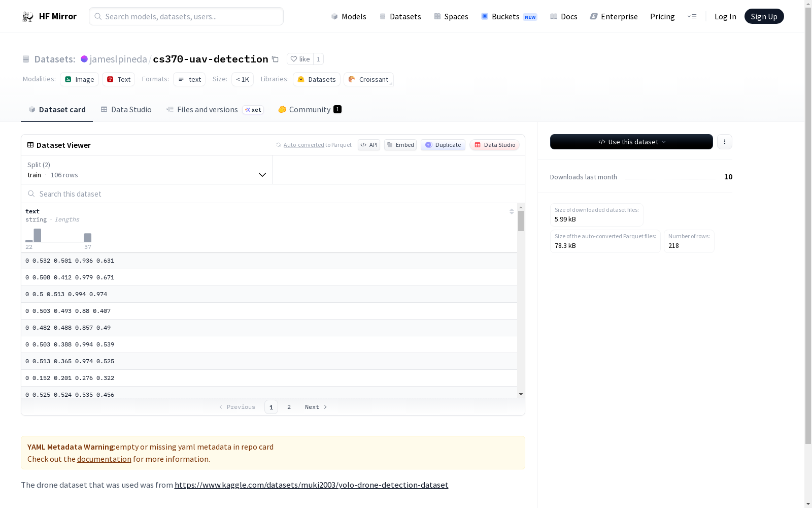Open Datasets in the top navigation
Viewport: 812px width, 508px height.
[400, 17]
